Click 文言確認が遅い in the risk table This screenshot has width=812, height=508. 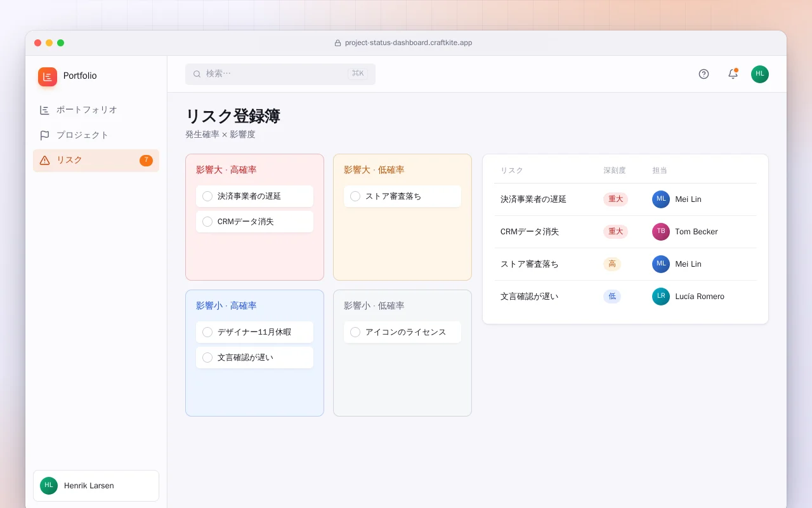[x=530, y=297]
